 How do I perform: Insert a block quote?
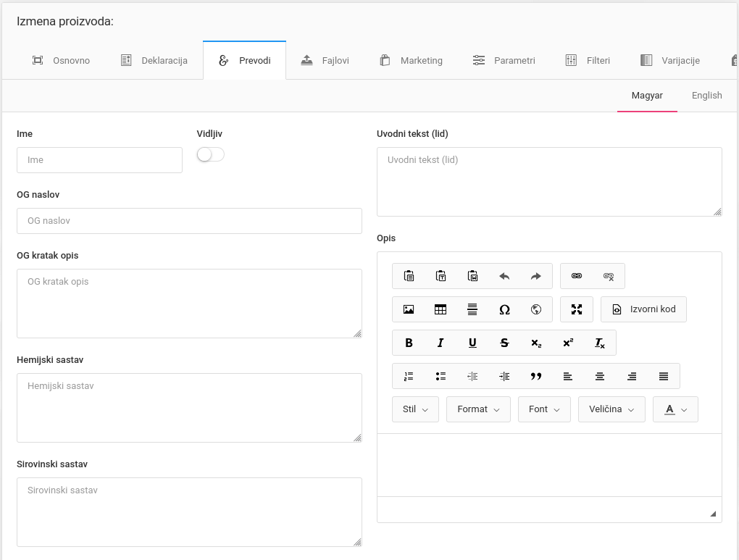click(x=536, y=376)
